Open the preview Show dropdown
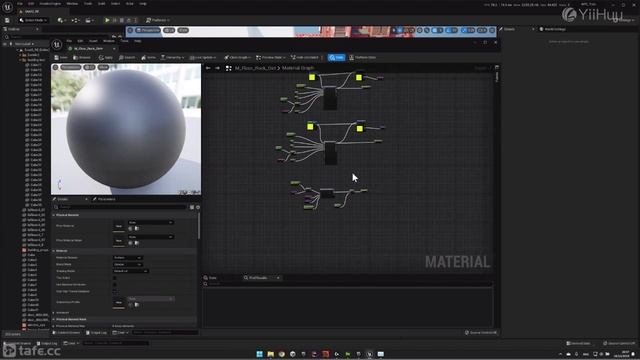 coord(103,67)
